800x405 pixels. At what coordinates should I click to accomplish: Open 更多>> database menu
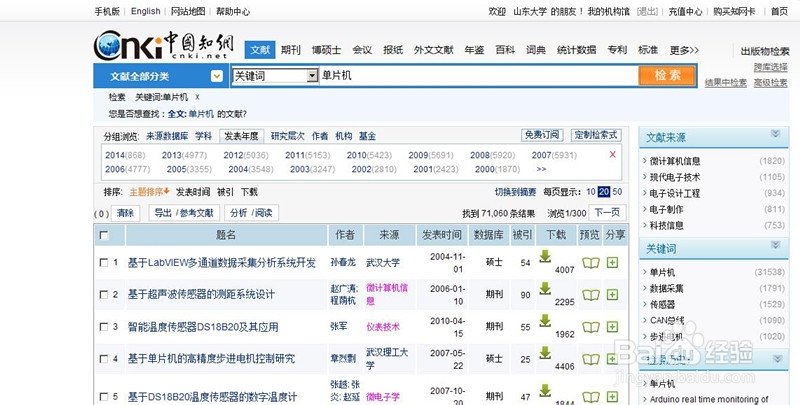tap(684, 50)
